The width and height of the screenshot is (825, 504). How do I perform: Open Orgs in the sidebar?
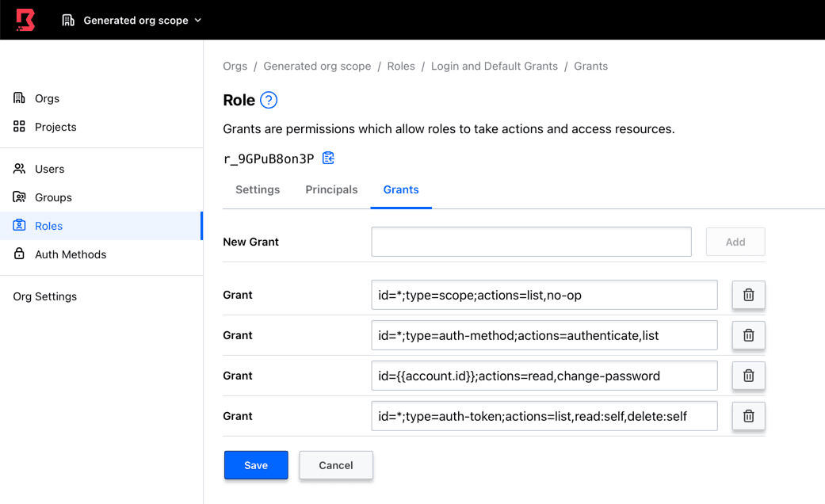pyautogui.click(x=47, y=98)
